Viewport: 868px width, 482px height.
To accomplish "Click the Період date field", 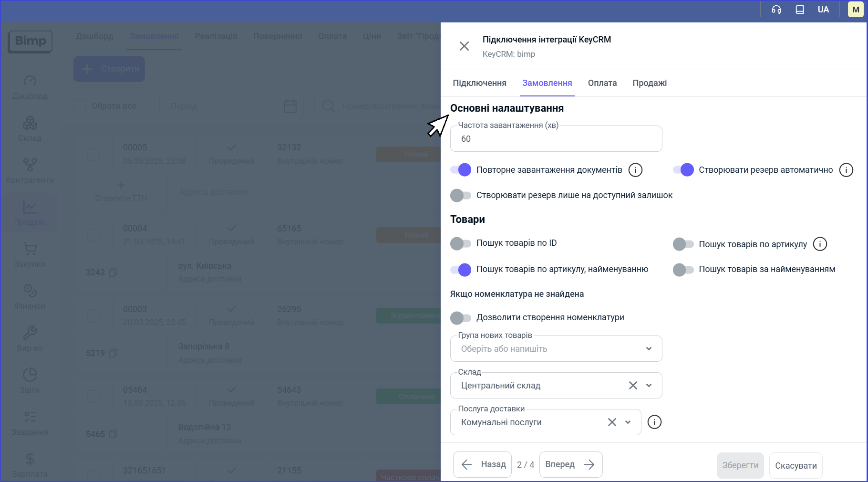I will point(230,106).
